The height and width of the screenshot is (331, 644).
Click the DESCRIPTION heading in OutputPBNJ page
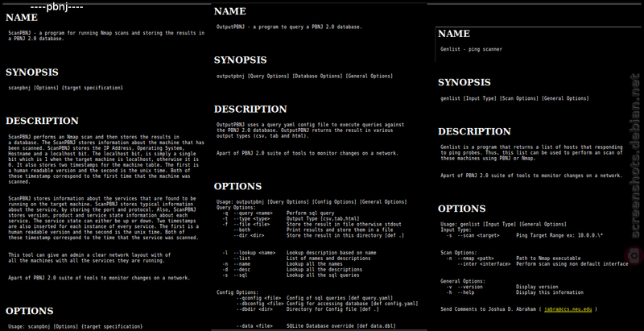pos(250,110)
